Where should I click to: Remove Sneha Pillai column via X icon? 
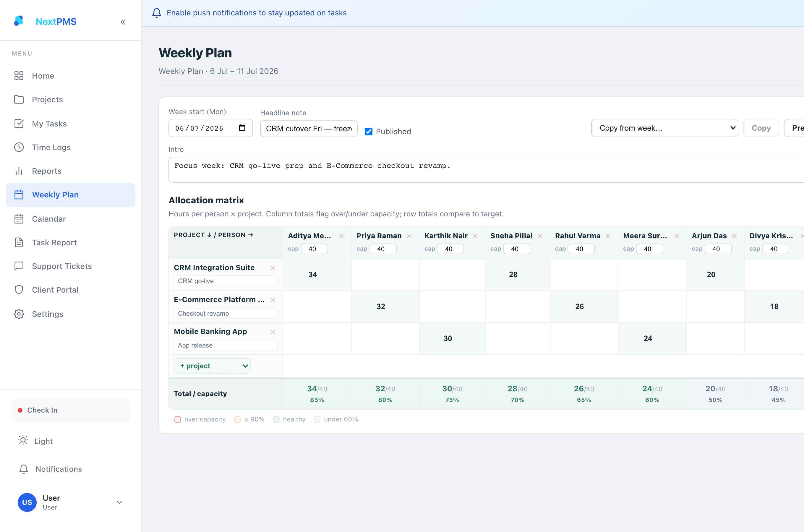(540, 236)
